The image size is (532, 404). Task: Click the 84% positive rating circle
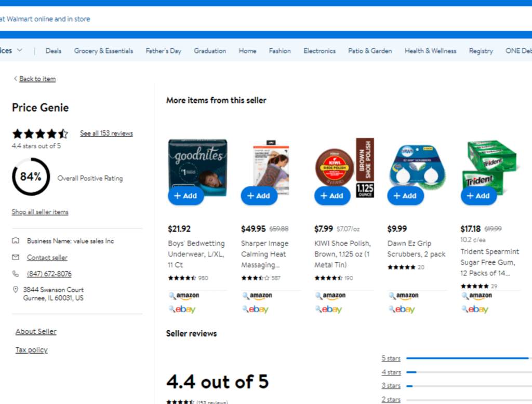(x=31, y=177)
